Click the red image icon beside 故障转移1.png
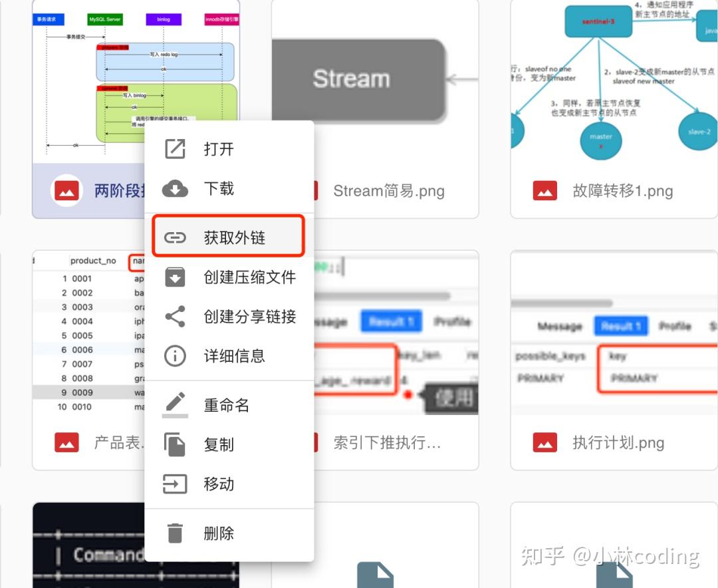 tap(544, 190)
